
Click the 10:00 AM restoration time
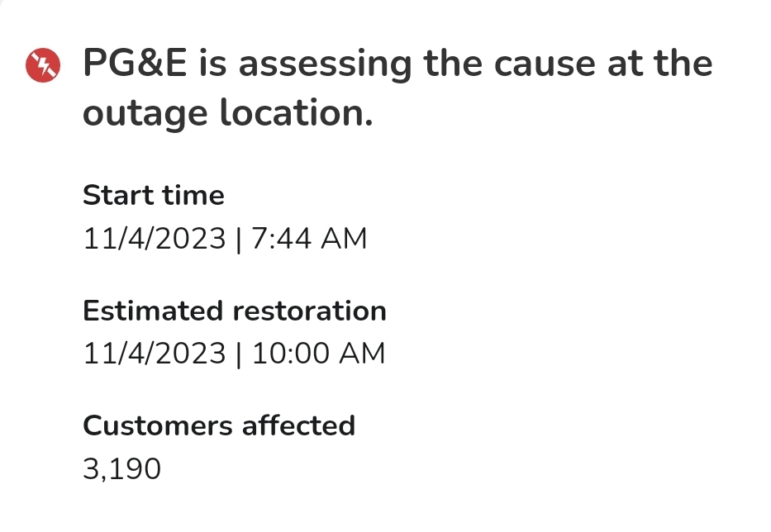click(x=319, y=354)
